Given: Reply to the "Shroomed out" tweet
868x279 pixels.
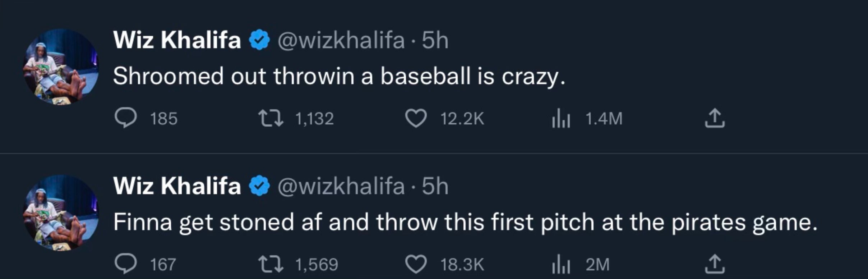Looking at the screenshot, I should coord(125,118).
